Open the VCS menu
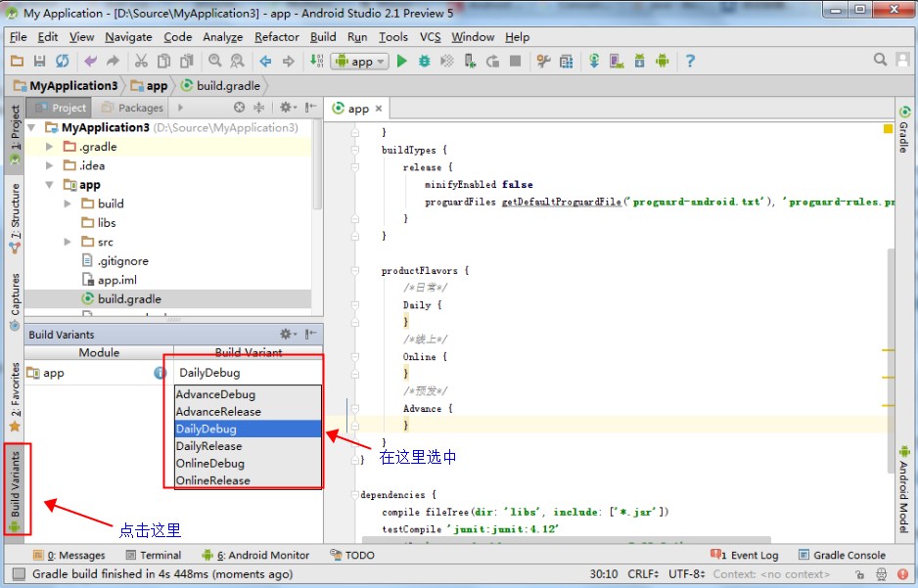This screenshot has height=588, width=918. 431,37
